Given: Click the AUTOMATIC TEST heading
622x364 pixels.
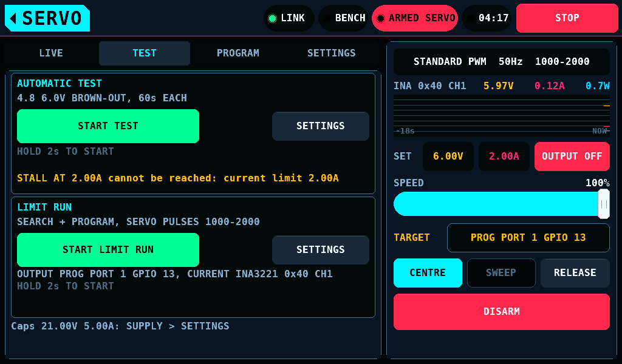Looking at the screenshot, I should coord(60,84).
